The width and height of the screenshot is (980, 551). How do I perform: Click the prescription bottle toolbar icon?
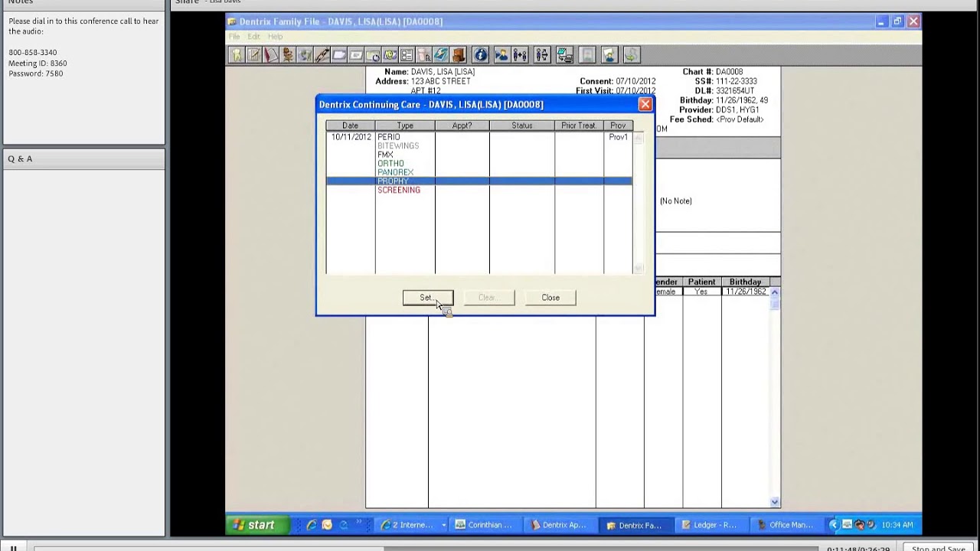pyautogui.click(x=423, y=55)
